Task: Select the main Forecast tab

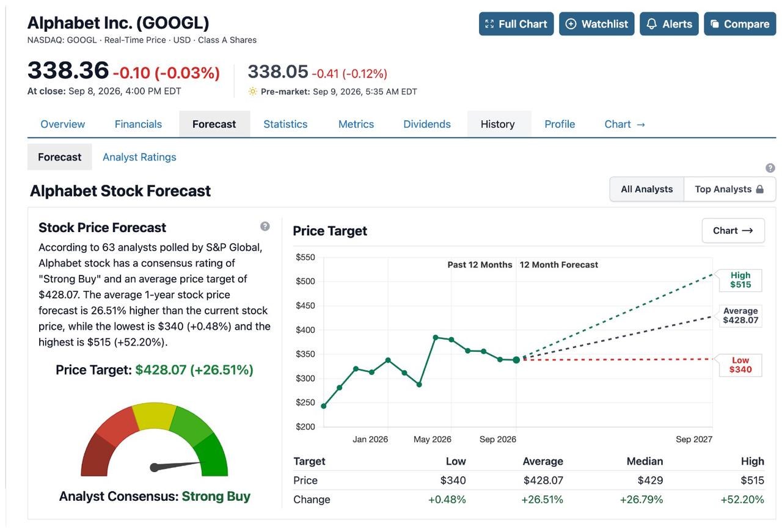Action: pos(214,124)
